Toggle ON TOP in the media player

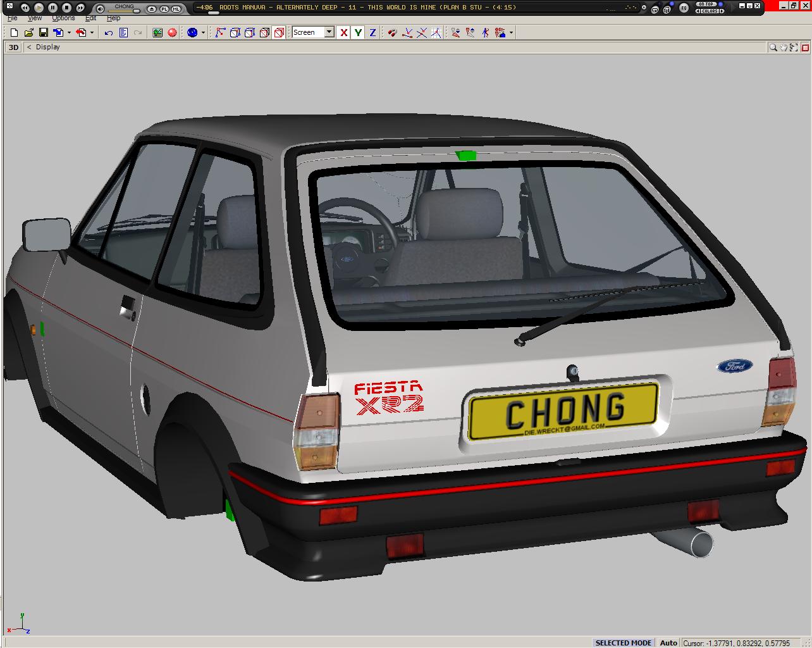pyautogui.click(x=707, y=4)
